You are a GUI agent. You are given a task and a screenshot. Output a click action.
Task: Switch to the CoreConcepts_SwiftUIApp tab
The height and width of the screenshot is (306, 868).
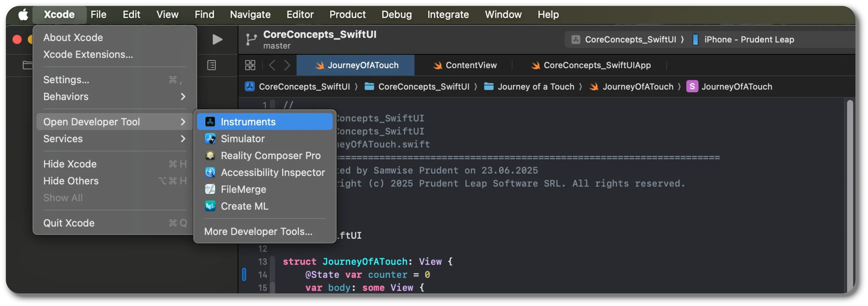click(590, 65)
